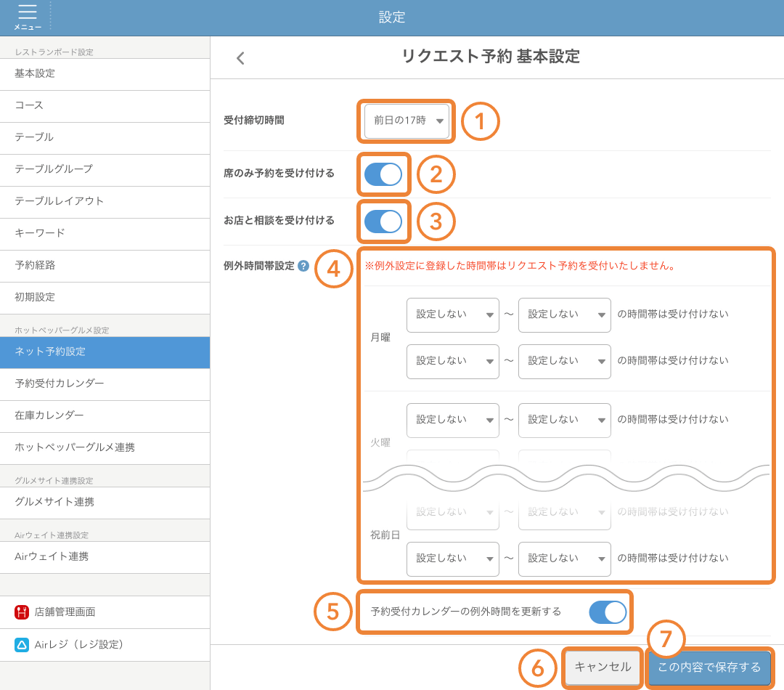Image resolution: width=784 pixels, height=690 pixels.
Task: Toggle 予約受付カレンダーの例外時間を更新する switch
Action: coord(608,612)
